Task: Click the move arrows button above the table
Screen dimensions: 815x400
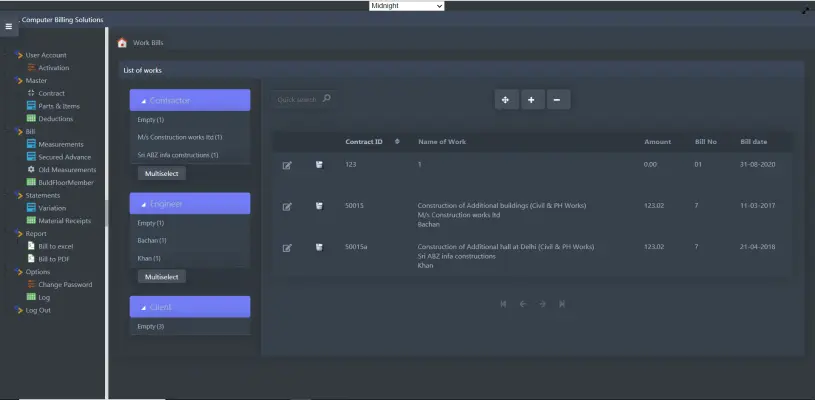Action: click(x=505, y=99)
